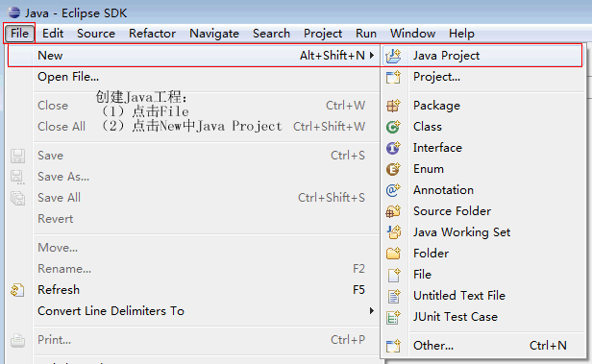Open the File menu
Screen dimensions: 592x364
(19, 34)
